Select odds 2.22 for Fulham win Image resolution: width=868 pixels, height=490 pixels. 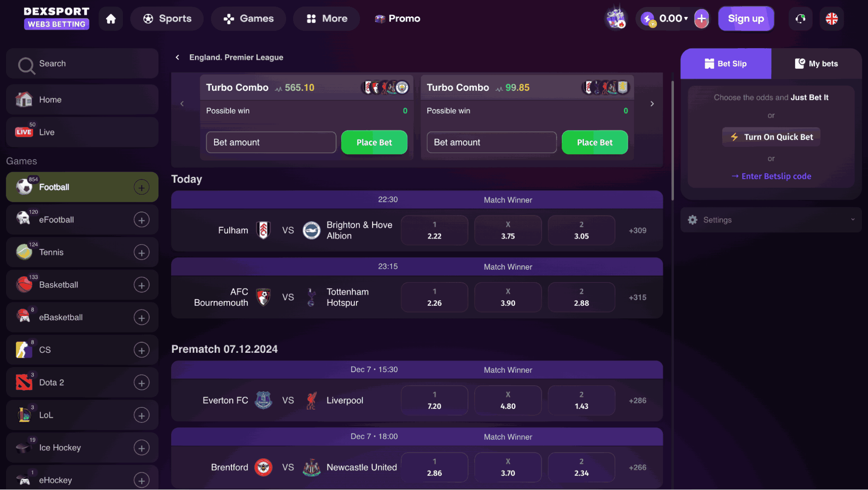(434, 231)
